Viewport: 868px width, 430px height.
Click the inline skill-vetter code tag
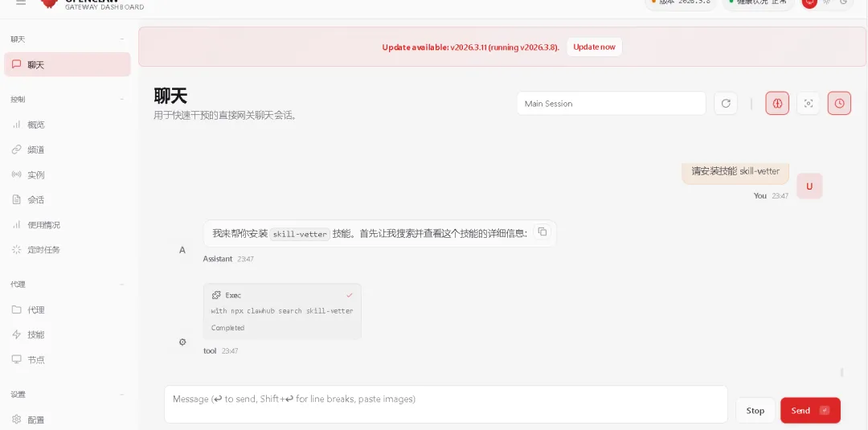[x=300, y=234]
